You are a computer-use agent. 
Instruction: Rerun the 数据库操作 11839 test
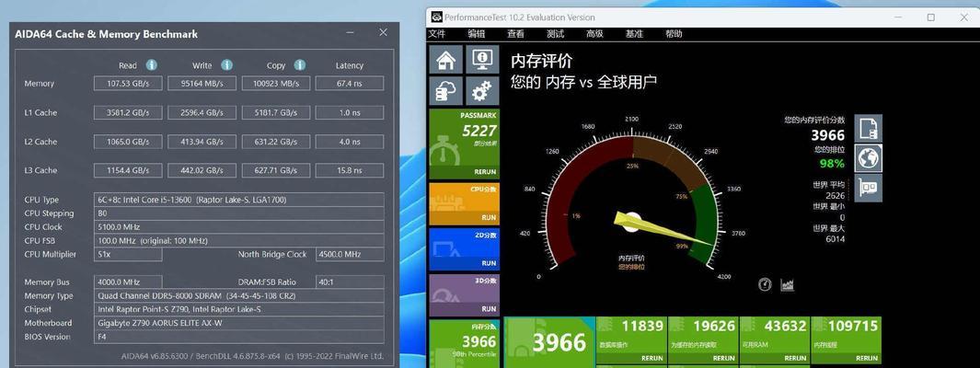coord(652,359)
